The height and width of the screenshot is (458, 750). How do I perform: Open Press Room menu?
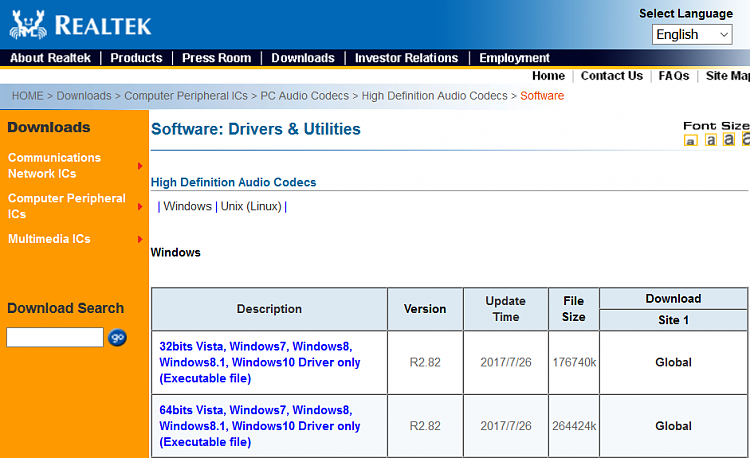pyautogui.click(x=217, y=58)
